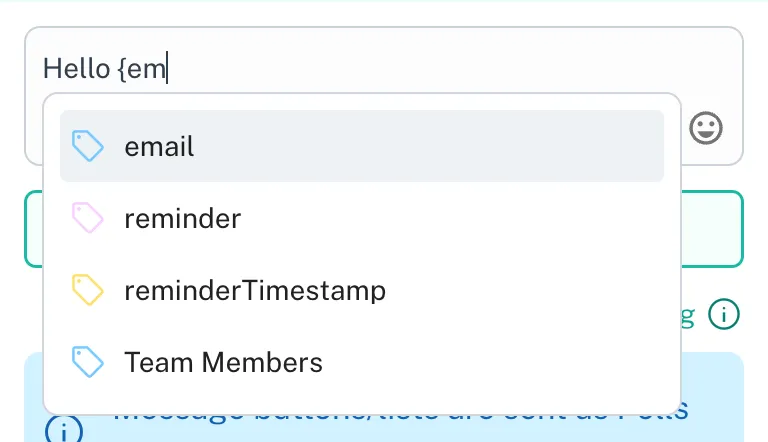Choose "reminder" from the suggestion list
This screenshot has height=442, width=768.
click(182, 218)
